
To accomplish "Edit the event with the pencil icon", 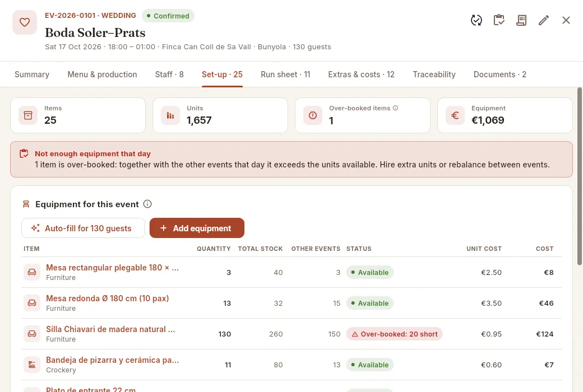I will (x=544, y=20).
